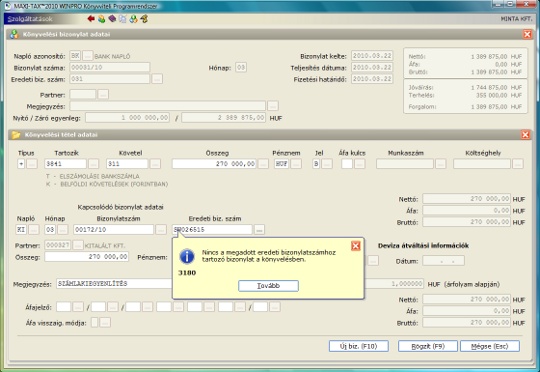Click the Követel field containing 311
The height and width of the screenshot is (372, 540).
click(127, 164)
